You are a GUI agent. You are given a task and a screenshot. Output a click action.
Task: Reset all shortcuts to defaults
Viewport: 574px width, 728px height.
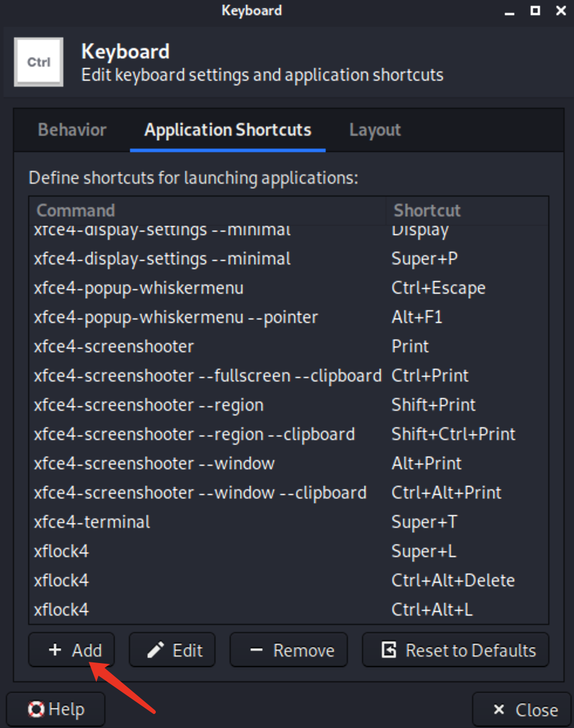[456, 650]
